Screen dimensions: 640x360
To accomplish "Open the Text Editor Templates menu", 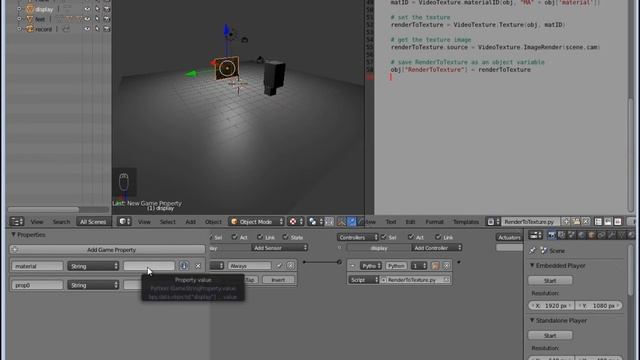I will pyautogui.click(x=466, y=222).
